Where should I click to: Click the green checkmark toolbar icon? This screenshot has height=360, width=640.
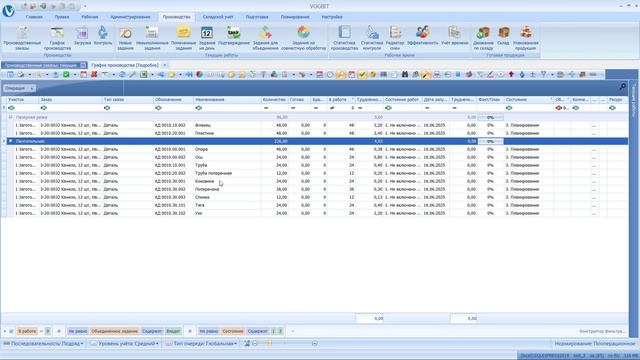click(362, 74)
